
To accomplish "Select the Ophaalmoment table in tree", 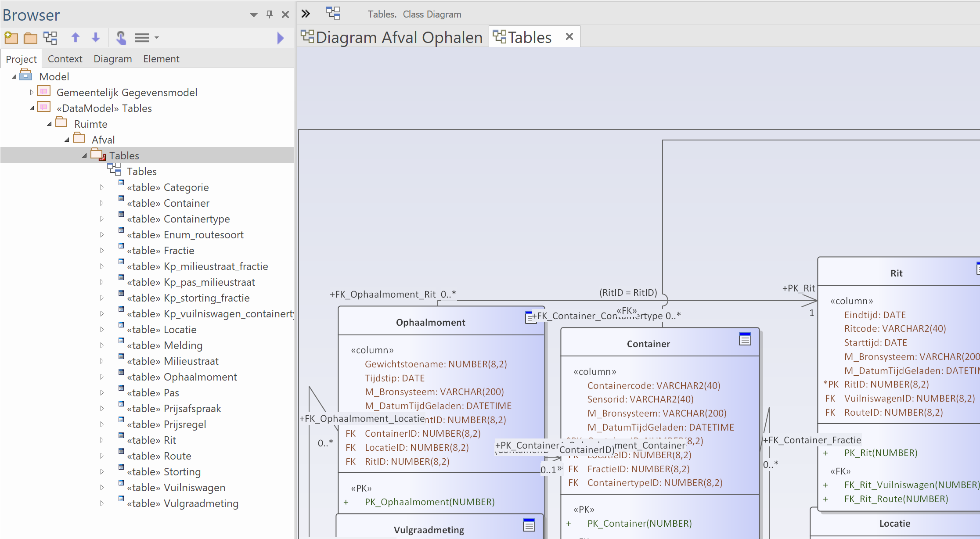I will coord(200,377).
